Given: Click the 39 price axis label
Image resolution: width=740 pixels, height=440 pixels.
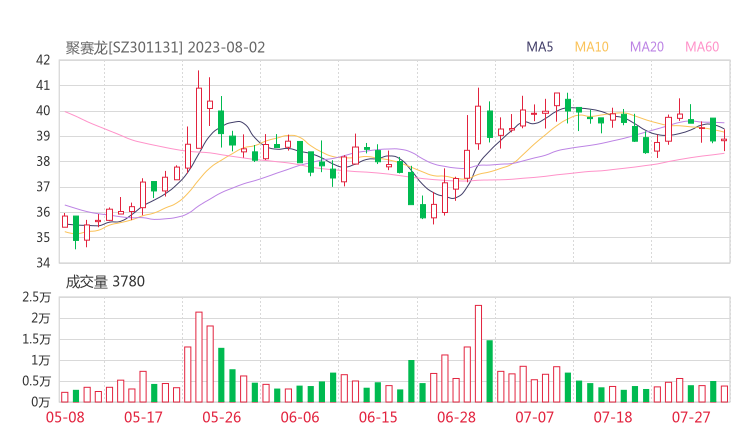Looking at the screenshot, I should pyautogui.click(x=43, y=136).
